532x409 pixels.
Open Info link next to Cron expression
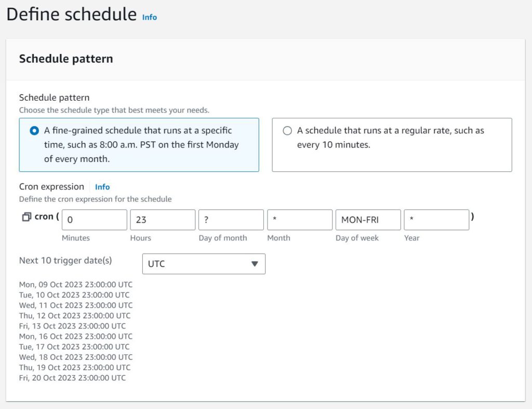tap(102, 187)
